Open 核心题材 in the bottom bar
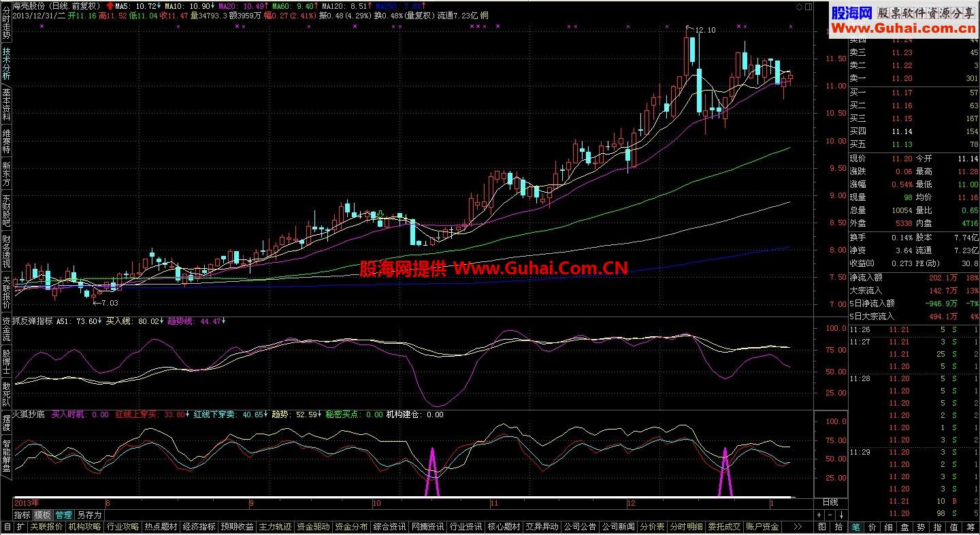Screen dimensions: 980x535 504,527
